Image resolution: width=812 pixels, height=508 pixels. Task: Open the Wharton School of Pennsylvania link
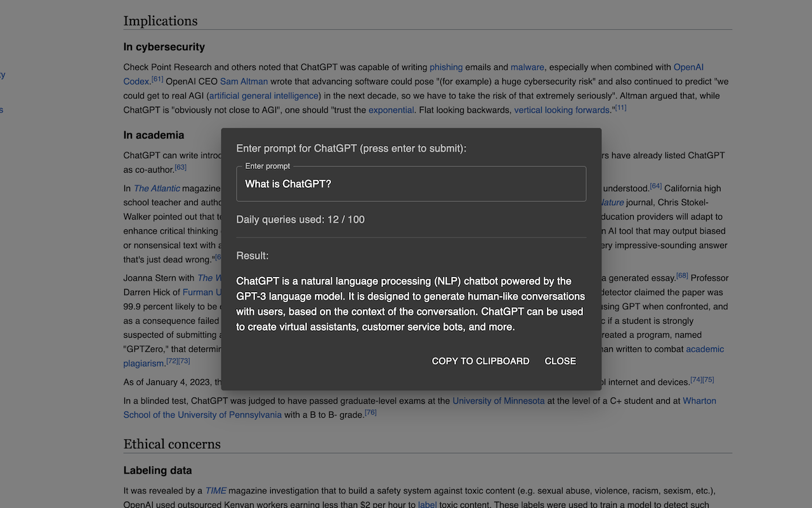pos(202,415)
